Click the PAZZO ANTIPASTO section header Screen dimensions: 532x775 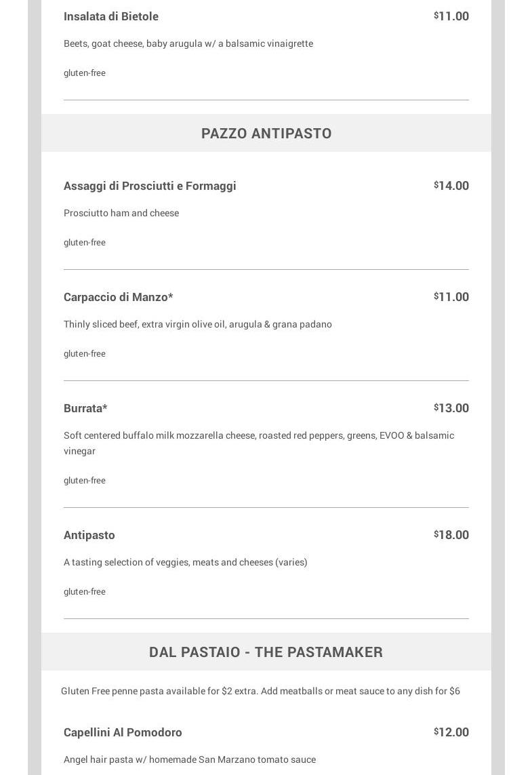[x=266, y=133]
